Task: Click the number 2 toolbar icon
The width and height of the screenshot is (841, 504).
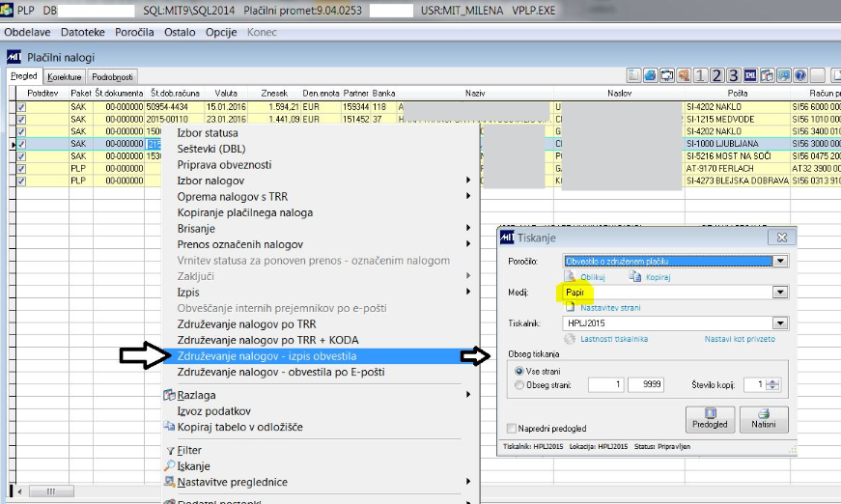Action: [x=716, y=75]
